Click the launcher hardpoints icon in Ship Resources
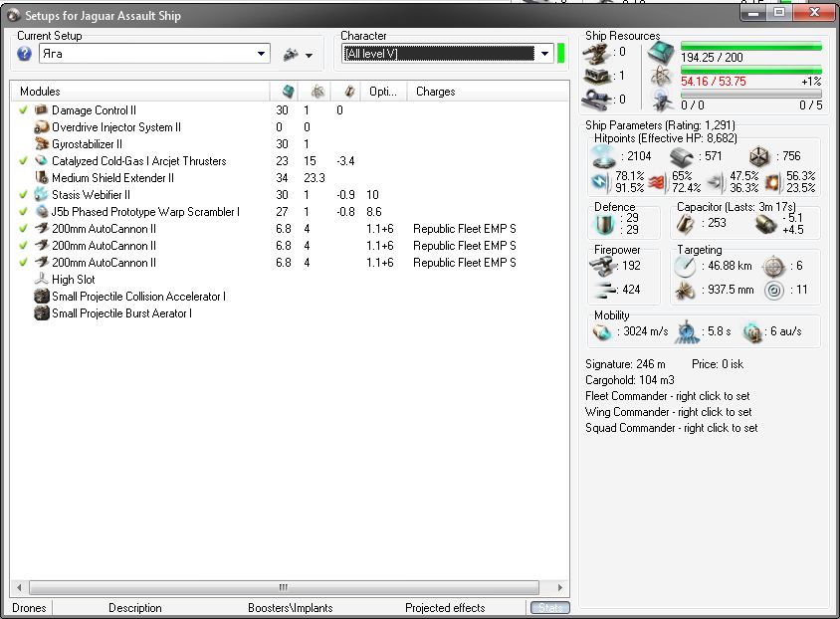This screenshot has height=619, width=840. tap(596, 76)
